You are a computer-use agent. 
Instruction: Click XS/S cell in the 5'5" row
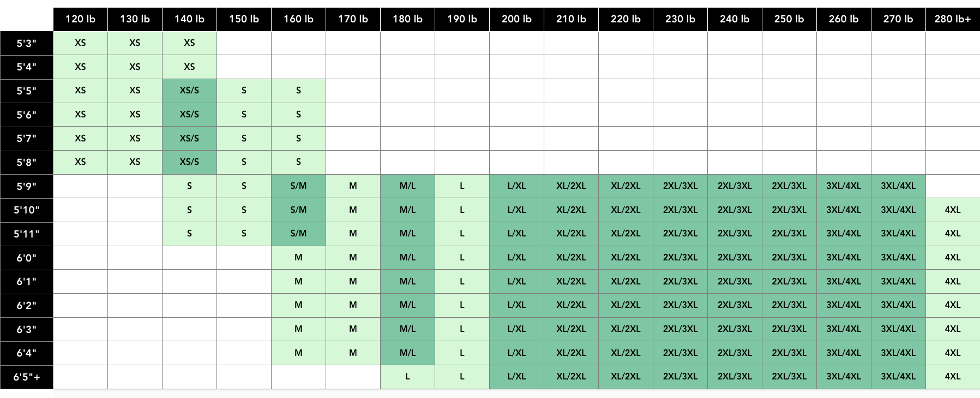pyautogui.click(x=189, y=91)
